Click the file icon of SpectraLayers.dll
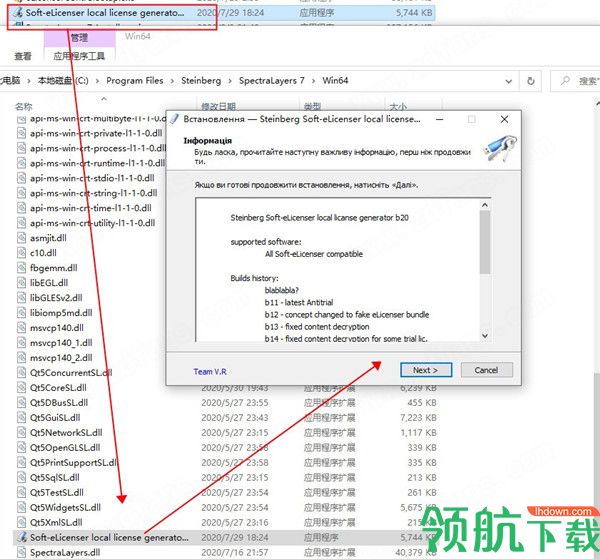Screen dimensions: 600x559 tap(21, 552)
